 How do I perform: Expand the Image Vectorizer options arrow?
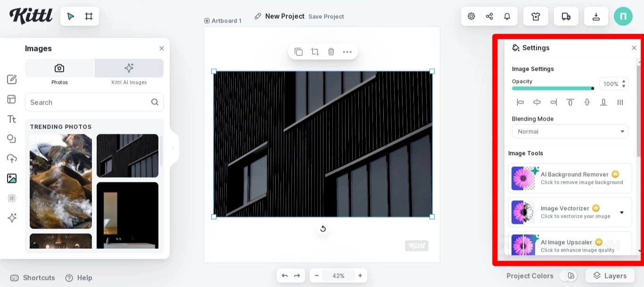coord(622,213)
